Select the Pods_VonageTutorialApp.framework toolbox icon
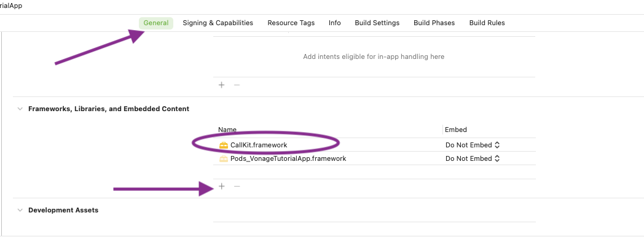 coord(224,158)
